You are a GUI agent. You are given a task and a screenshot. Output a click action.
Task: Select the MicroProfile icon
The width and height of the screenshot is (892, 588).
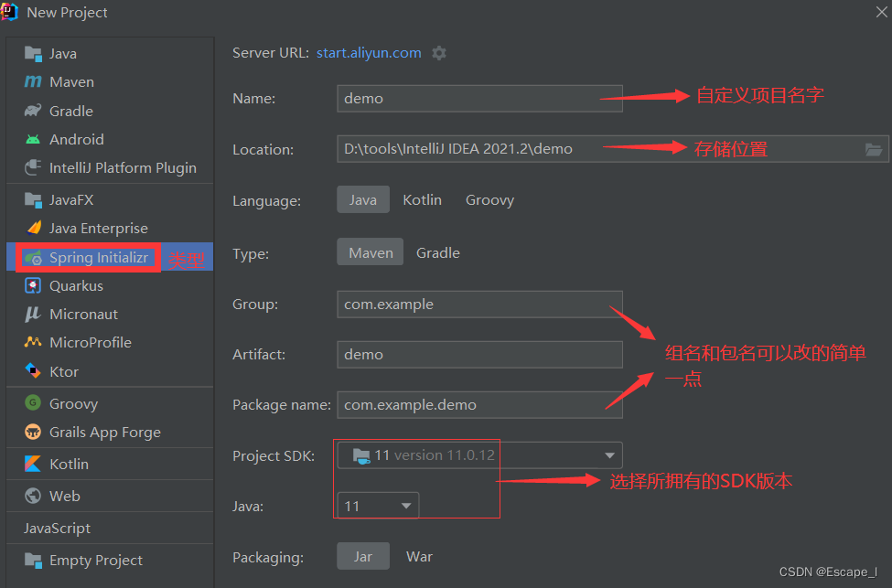tap(33, 342)
